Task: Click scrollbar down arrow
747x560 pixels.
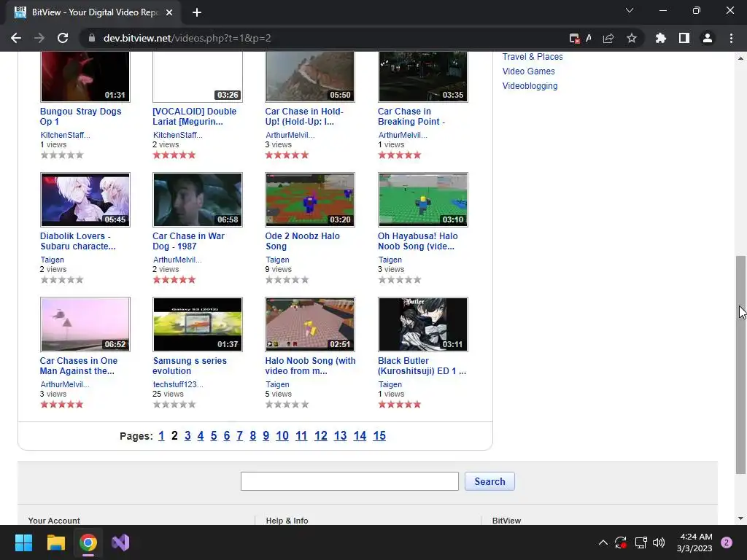Action: click(x=740, y=518)
